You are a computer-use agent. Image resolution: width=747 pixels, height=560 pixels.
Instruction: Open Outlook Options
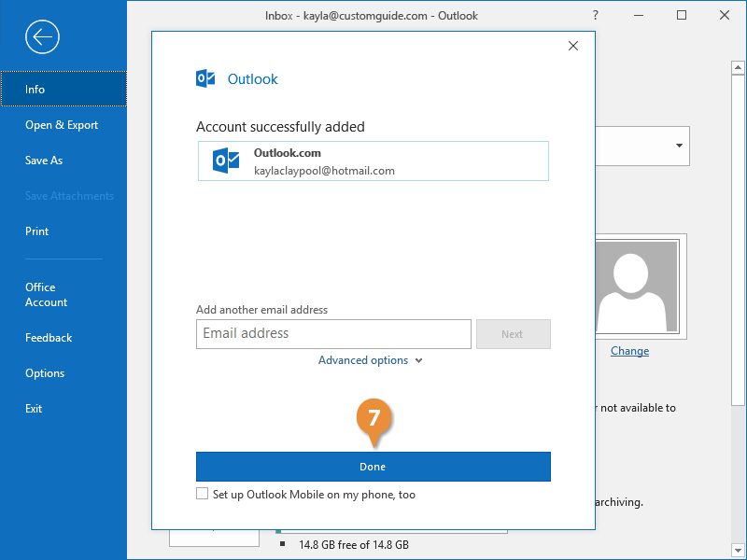[45, 373]
